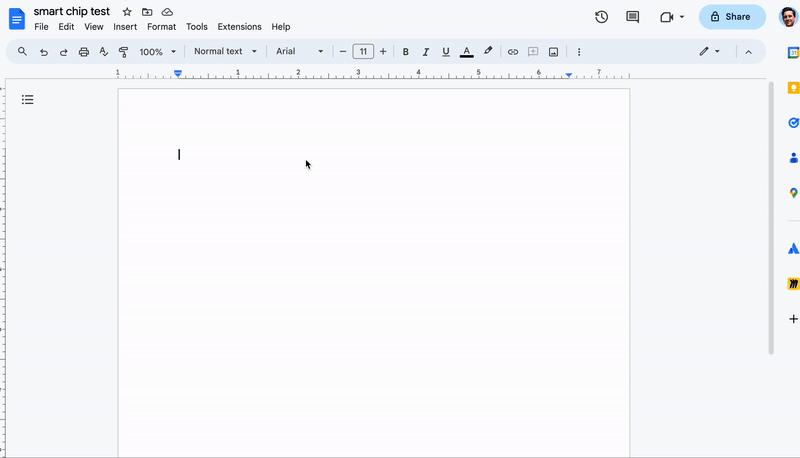Toggle Italic formatting

[x=426, y=52]
